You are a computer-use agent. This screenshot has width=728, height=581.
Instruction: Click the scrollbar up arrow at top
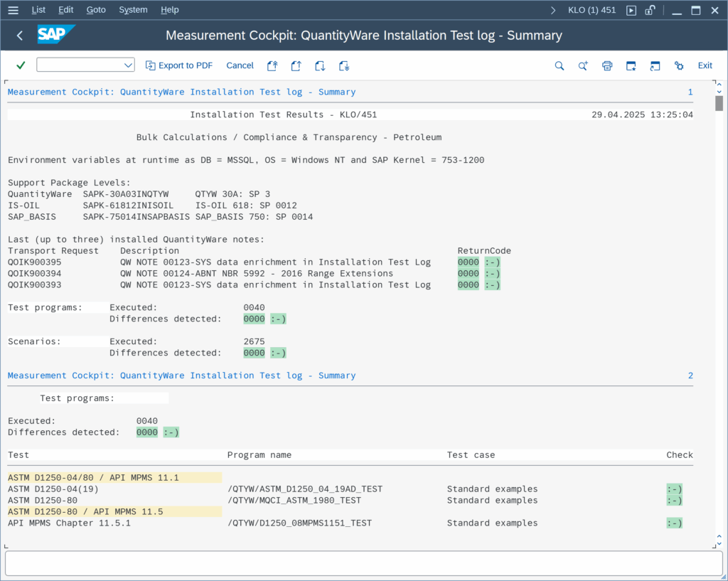coord(719,85)
